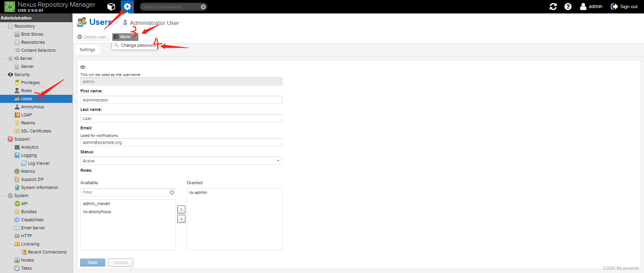Select nx-anonymous in Available roles
The width and height of the screenshot is (644, 273).
pos(97,212)
